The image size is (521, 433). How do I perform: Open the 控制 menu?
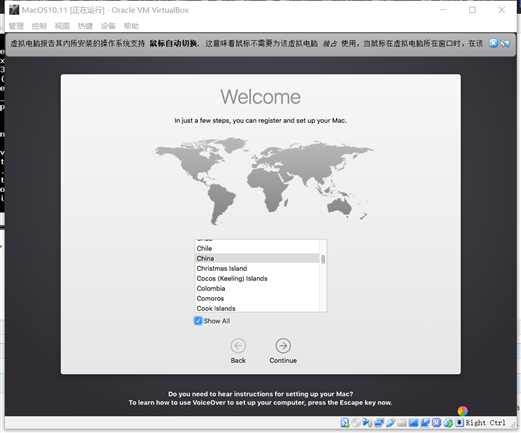(39, 26)
